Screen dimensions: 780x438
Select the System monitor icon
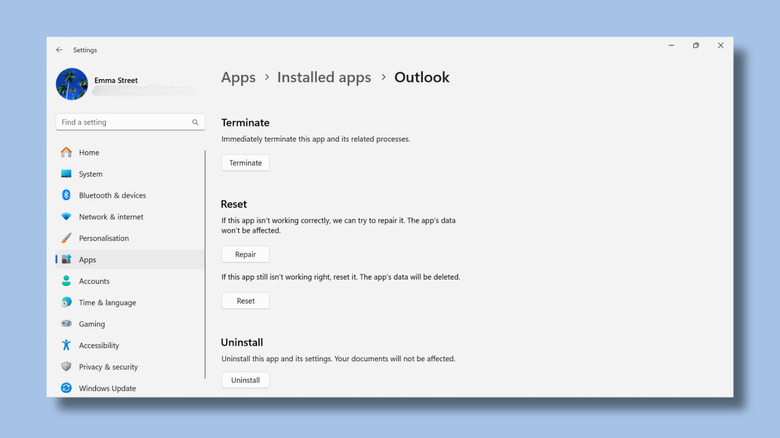[66, 174]
